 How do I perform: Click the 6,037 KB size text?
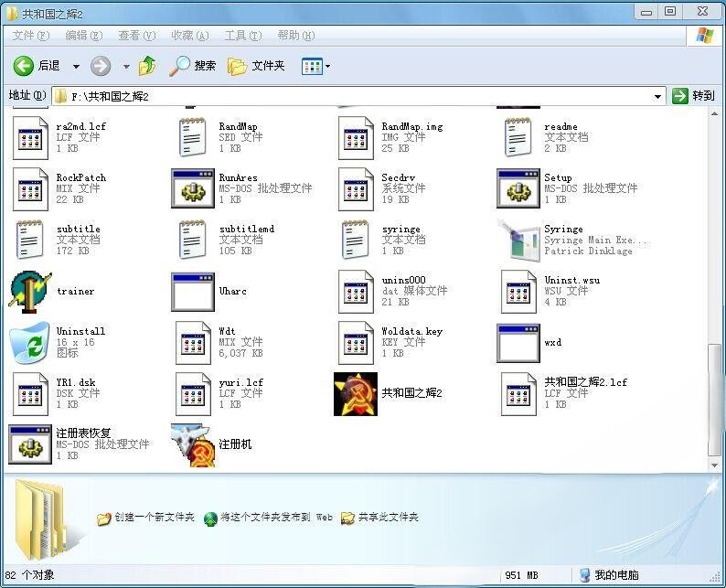(240, 353)
